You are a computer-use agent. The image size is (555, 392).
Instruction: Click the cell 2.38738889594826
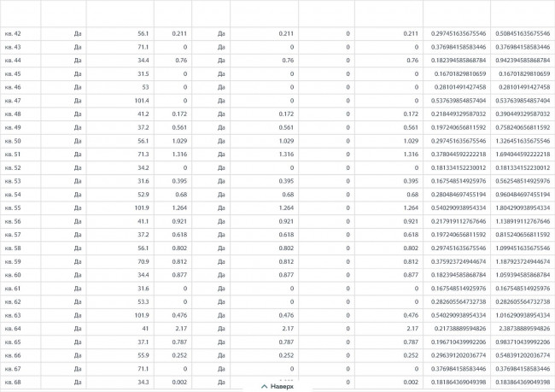[x=524, y=329]
